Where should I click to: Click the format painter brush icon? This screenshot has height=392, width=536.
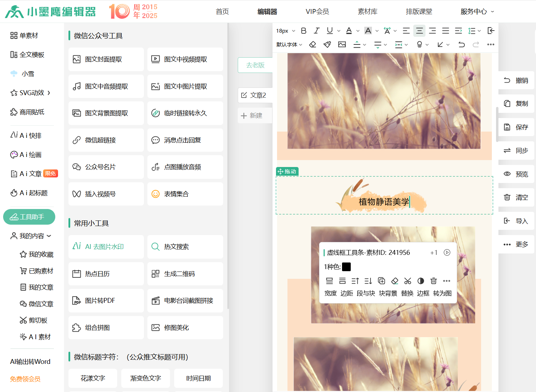327,44
